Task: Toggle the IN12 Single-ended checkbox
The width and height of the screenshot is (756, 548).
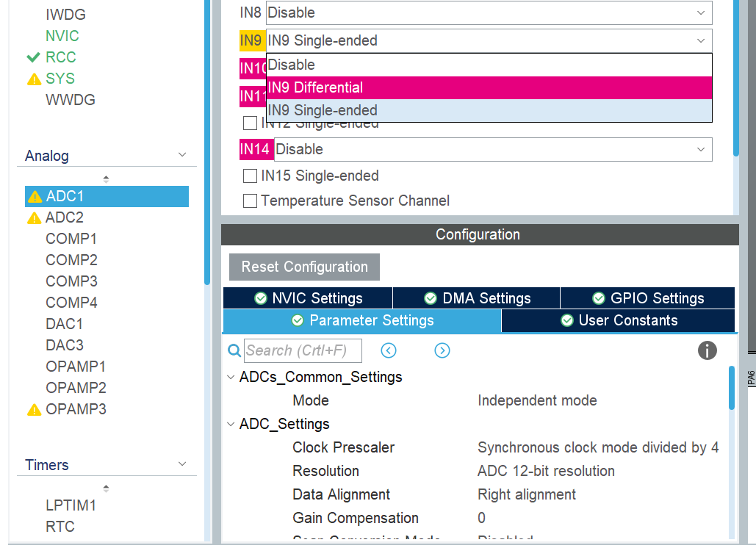Action: (251, 123)
